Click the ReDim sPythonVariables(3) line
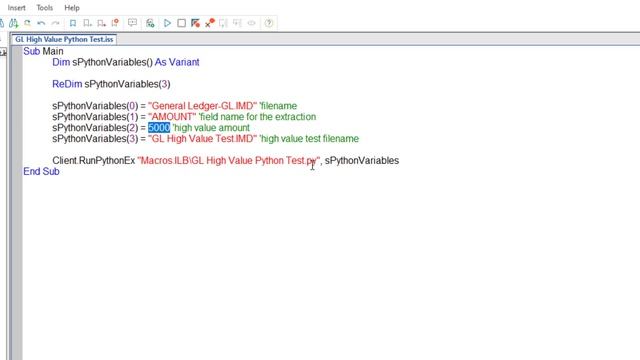The width and height of the screenshot is (640, 360). 111,84
